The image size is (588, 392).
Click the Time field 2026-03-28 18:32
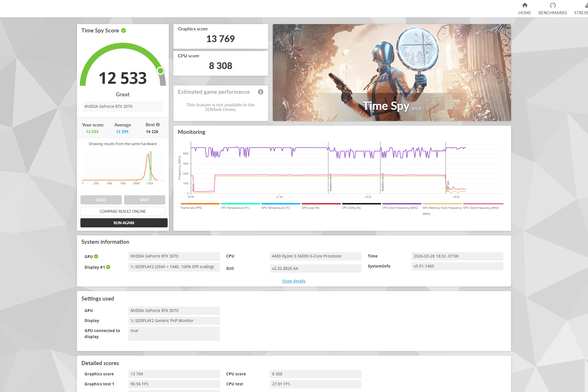point(457,256)
